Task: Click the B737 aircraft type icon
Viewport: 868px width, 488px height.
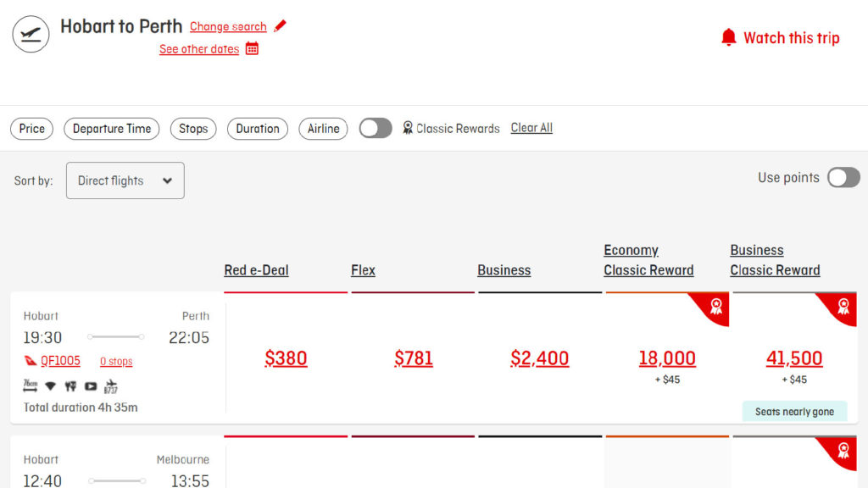Action: pyautogui.click(x=111, y=386)
